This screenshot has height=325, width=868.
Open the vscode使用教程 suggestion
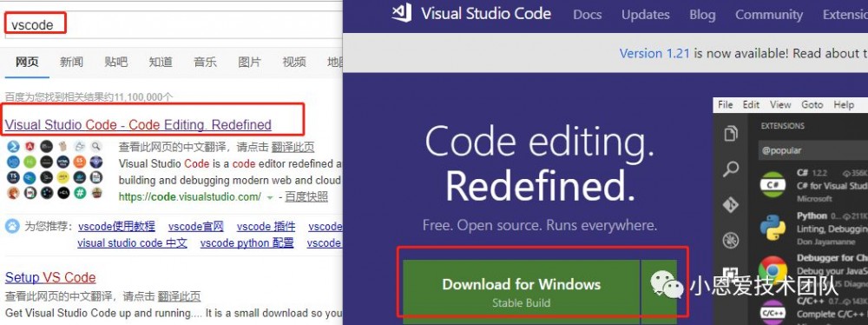click(x=116, y=226)
